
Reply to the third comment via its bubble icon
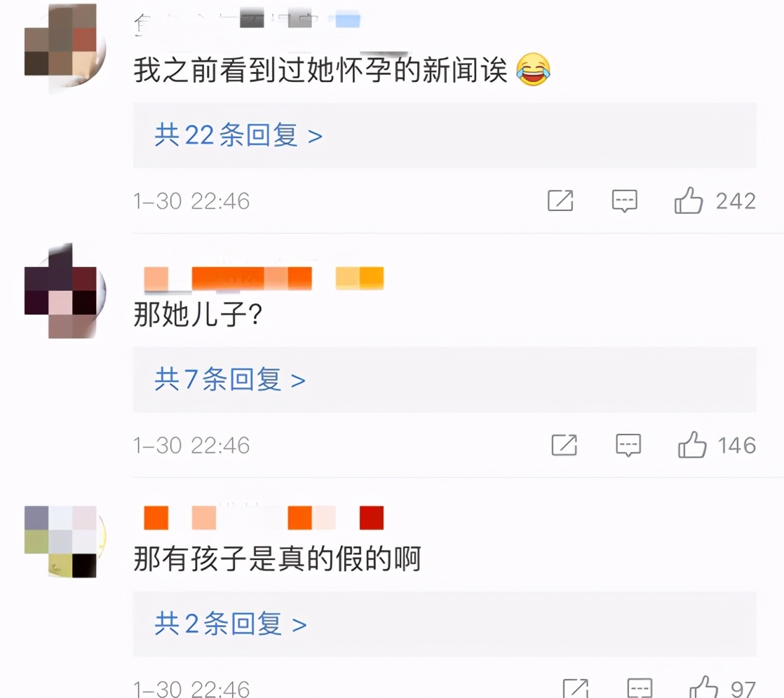point(640,688)
